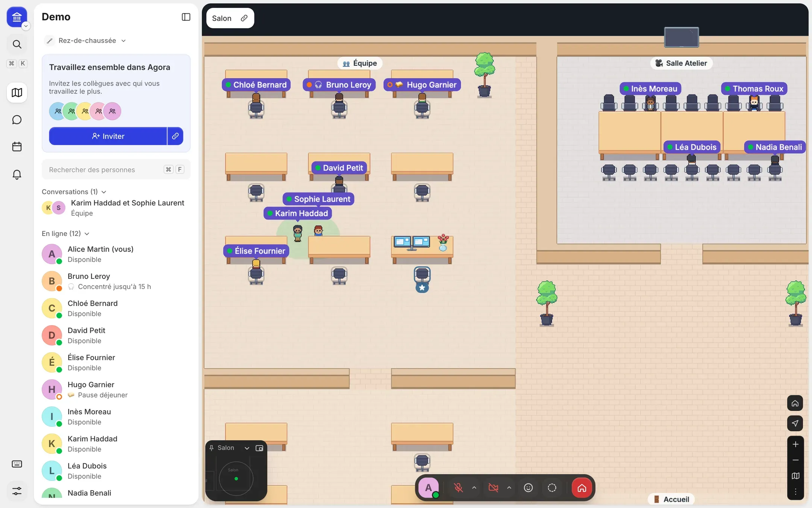The width and height of the screenshot is (812, 508).
Task: Toggle the minimap picture-in-picture icon
Action: [x=259, y=448]
